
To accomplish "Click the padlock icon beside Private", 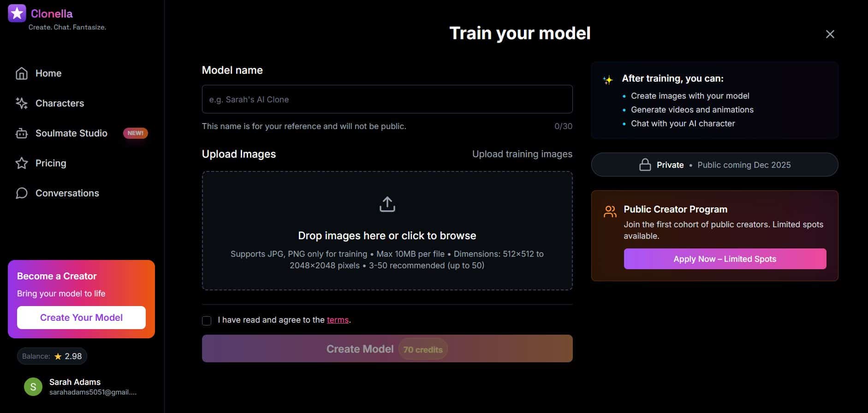I will [x=645, y=165].
